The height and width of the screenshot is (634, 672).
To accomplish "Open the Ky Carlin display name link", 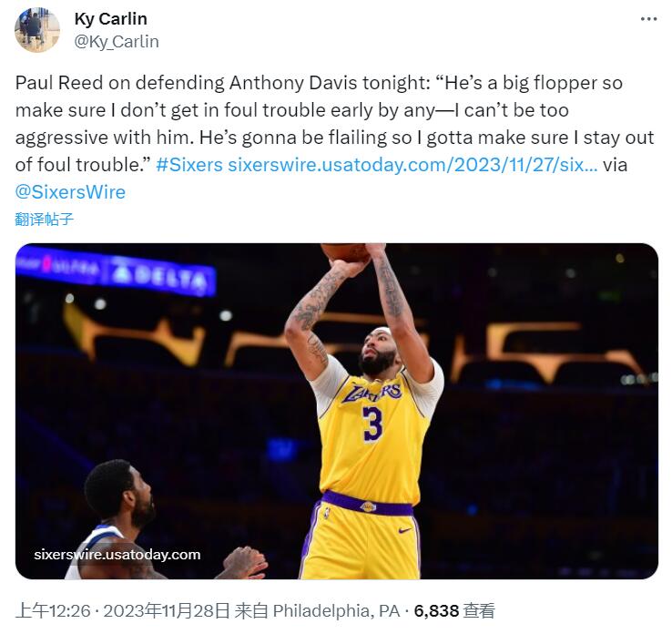I will tap(110, 19).
